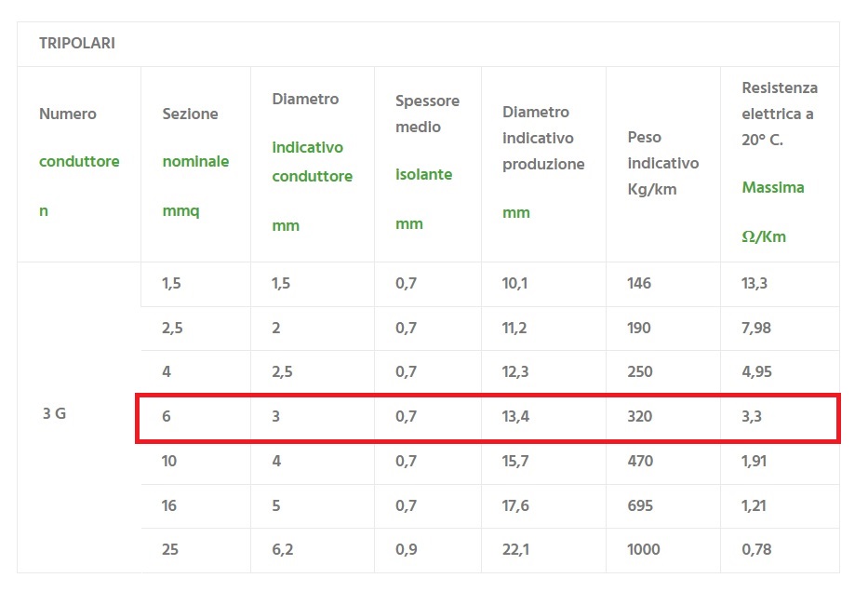Select diameter 13,4 in the red-outlined row
The height and width of the screenshot is (605, 868).
[515, 416]
